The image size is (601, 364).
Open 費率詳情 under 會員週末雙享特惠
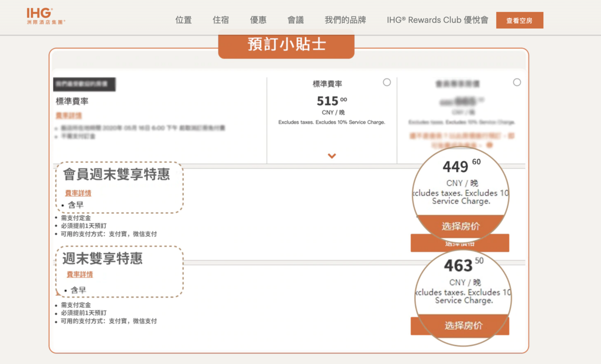pos(78,193)
